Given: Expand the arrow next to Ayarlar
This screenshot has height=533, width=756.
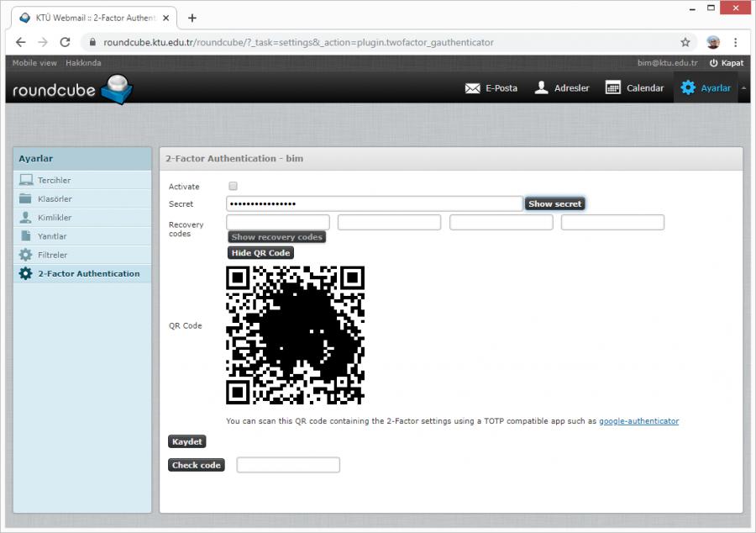Looking at the screenshot, I should tap(744, 88).
